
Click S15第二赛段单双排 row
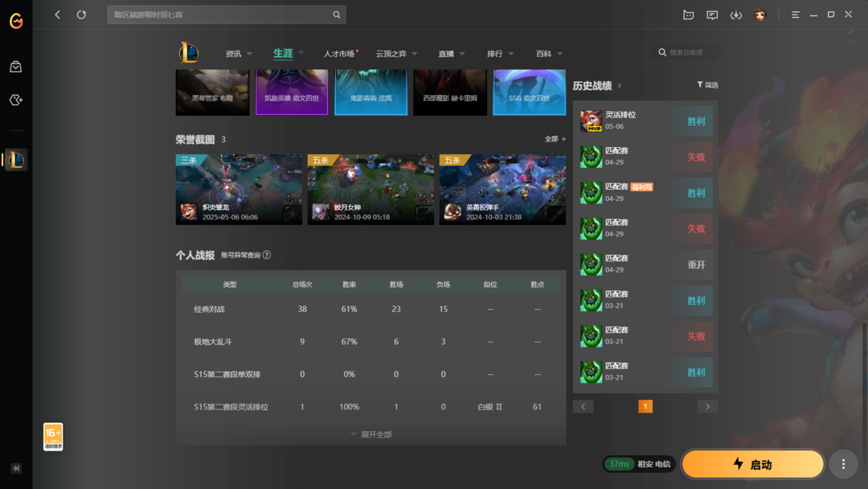pyautogui.click(x=371, y=374)
